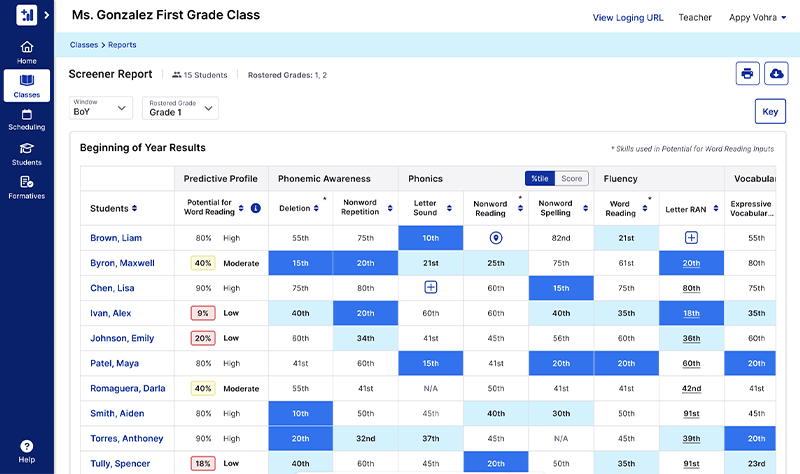Click the pin icon in Liam Brown's row
800x474 pixels.
point(495,239)
